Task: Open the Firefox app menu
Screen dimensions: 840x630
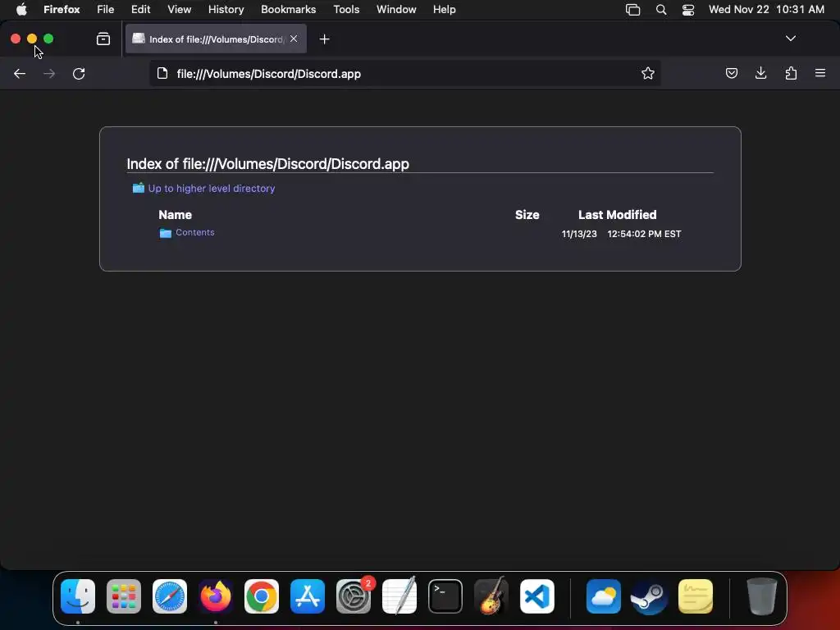Action: [62, 10]
